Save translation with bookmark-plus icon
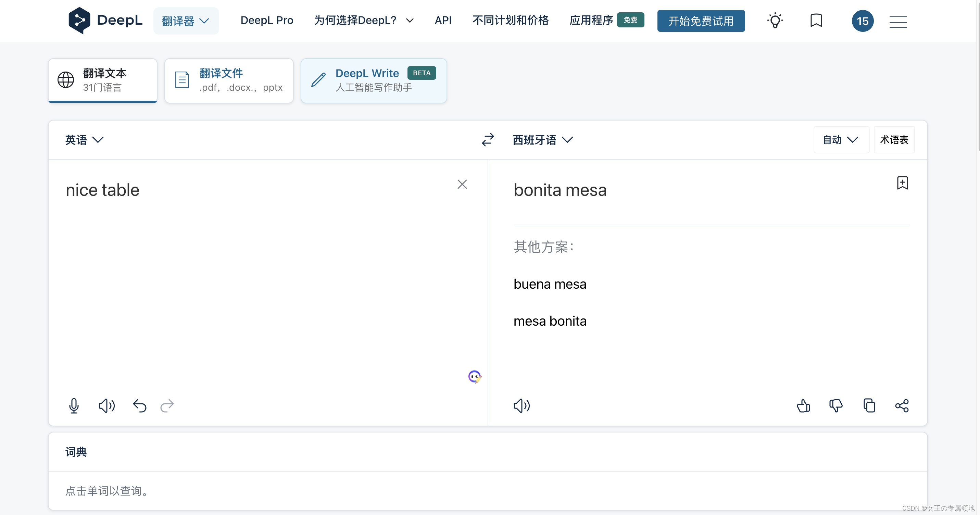980x515 pixels. pos(902,183)
